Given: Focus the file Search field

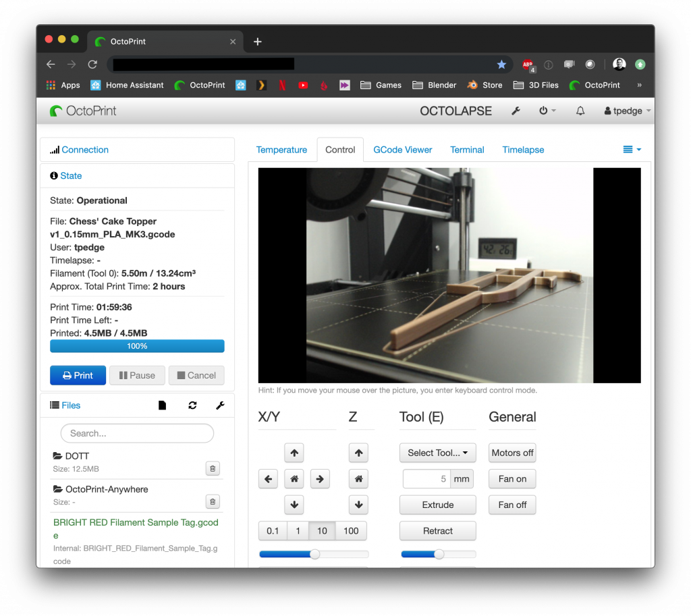Looking at the screenshot, I should coord(137,434).
